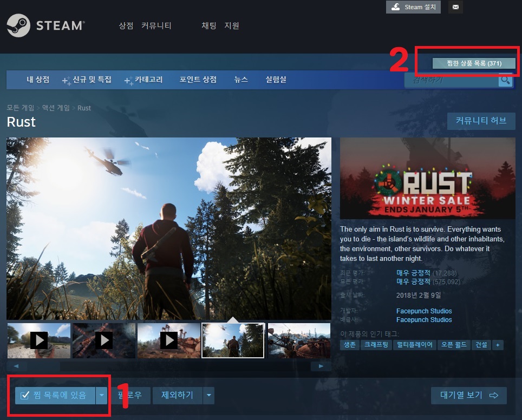Open dropdown arrow next to 제외하기

pyautogui.click(x=208, y=395)
